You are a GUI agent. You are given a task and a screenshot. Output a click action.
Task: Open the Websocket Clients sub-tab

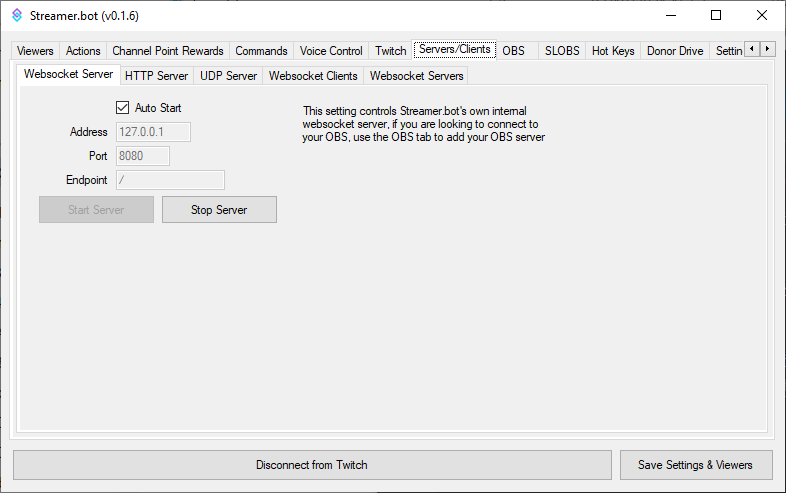pyautogui.click(x=313, y=76)
